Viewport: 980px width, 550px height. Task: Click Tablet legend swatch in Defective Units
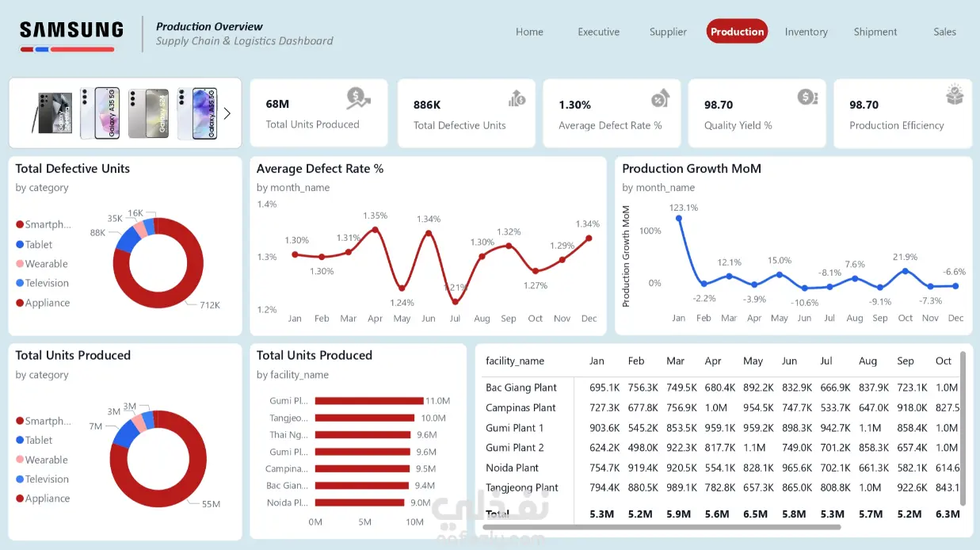[20, 245]
